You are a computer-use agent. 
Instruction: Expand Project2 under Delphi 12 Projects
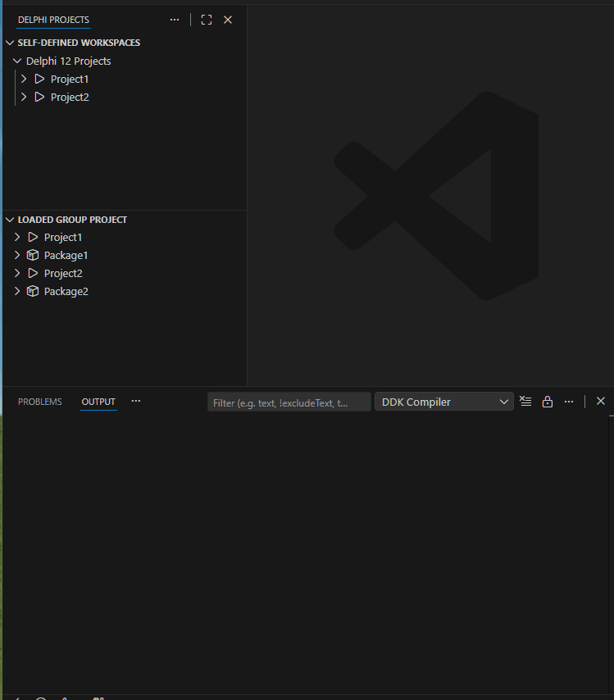click(24, 97)
